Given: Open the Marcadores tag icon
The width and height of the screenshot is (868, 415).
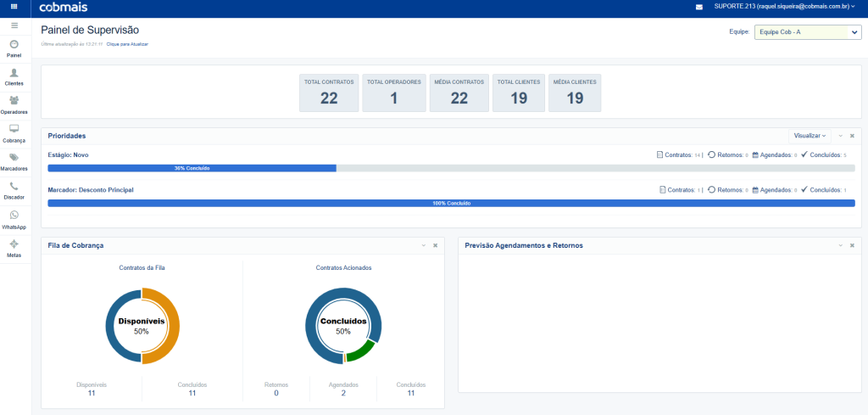Looking at the screenshot, I should point(14,158).
